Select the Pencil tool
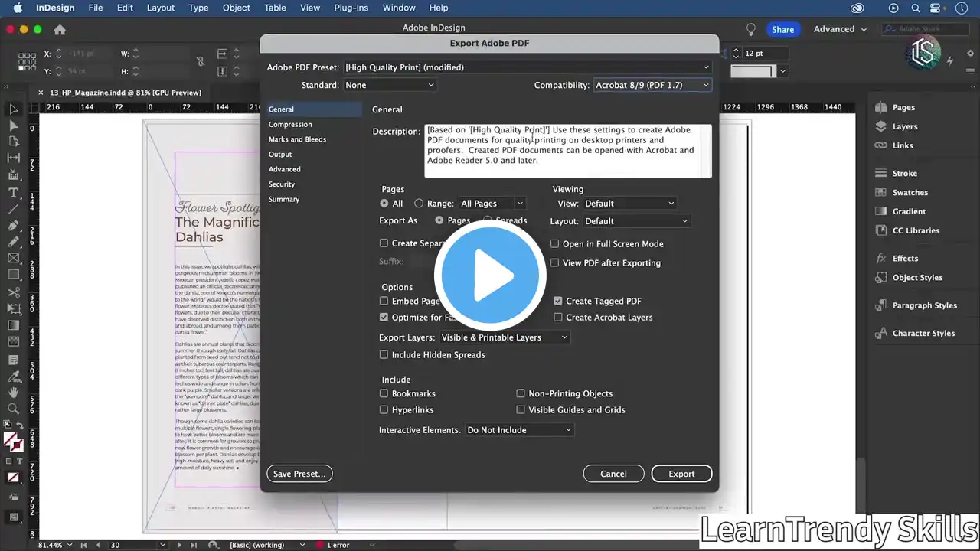980x551 pixels. (x=14, y=242)
